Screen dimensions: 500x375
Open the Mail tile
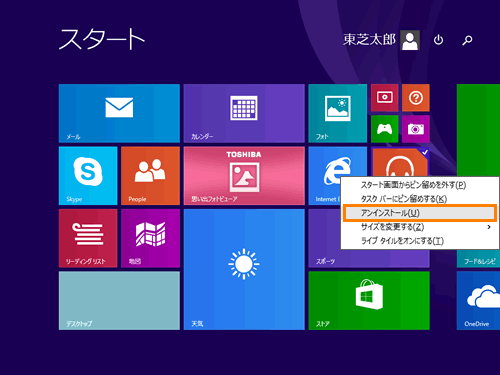(x=119, y=113)
